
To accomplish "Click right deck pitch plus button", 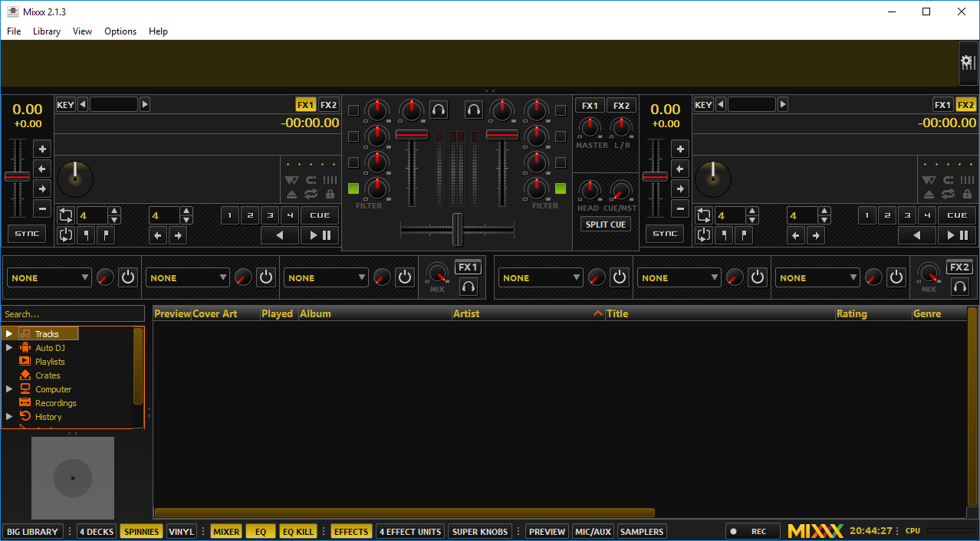I will [x=680, y=149].
